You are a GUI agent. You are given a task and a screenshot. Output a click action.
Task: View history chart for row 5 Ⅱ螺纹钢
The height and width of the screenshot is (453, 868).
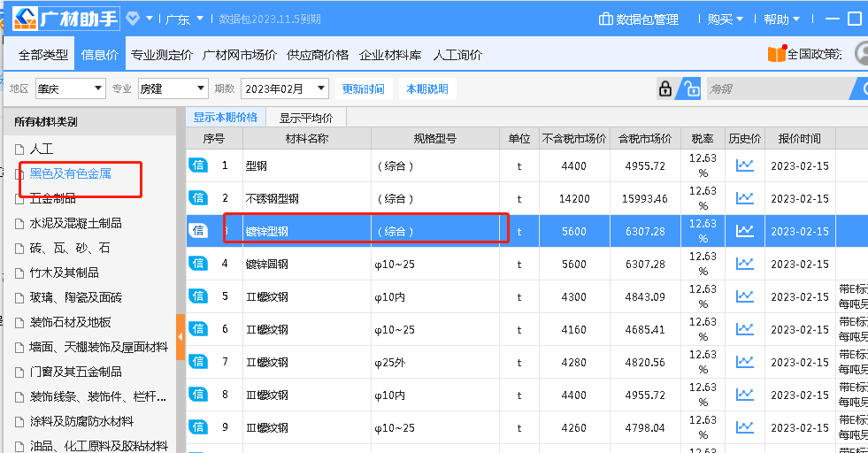744,296
